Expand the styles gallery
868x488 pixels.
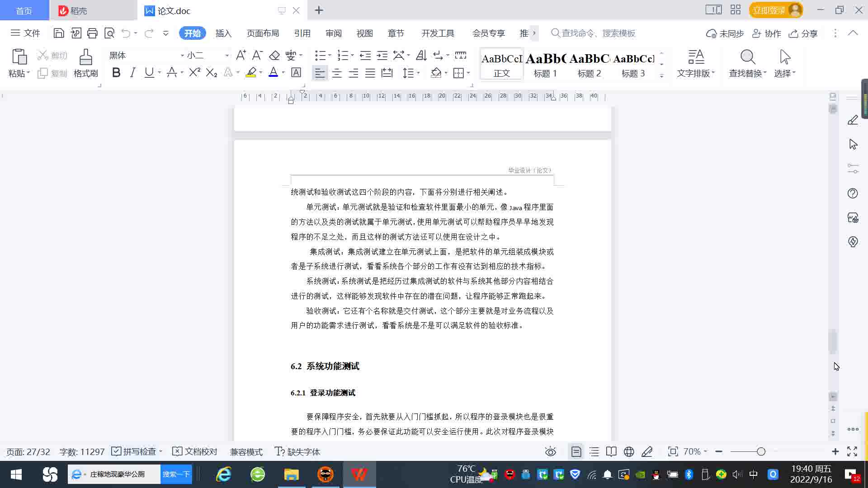coord(661,75)
